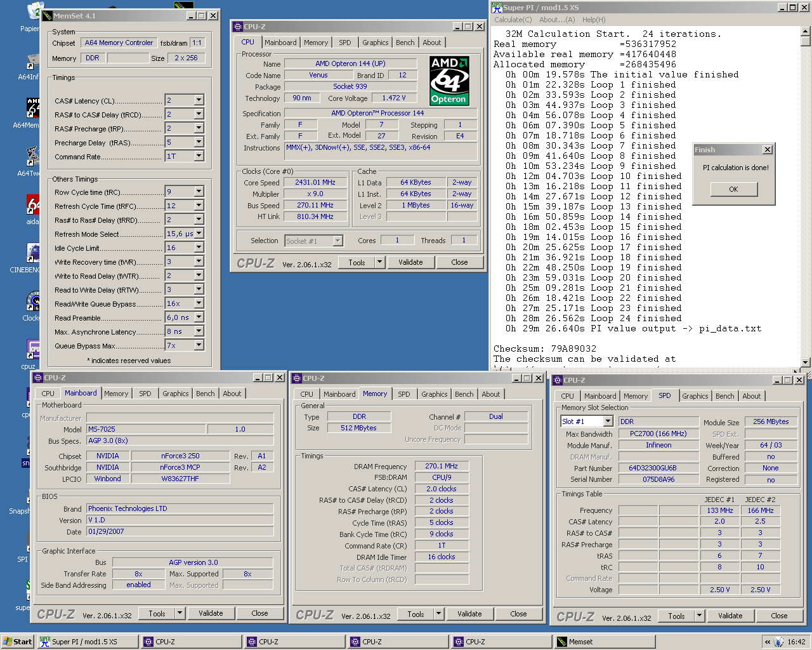
Task: Click the Part Number 64D32300GU6B field
Action: coord(658,468)
